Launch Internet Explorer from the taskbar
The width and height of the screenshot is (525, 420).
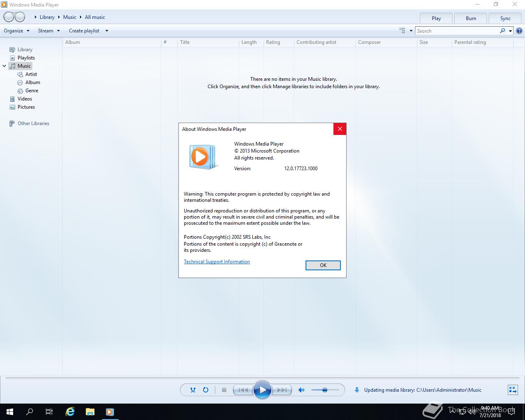tap(71, 412)
